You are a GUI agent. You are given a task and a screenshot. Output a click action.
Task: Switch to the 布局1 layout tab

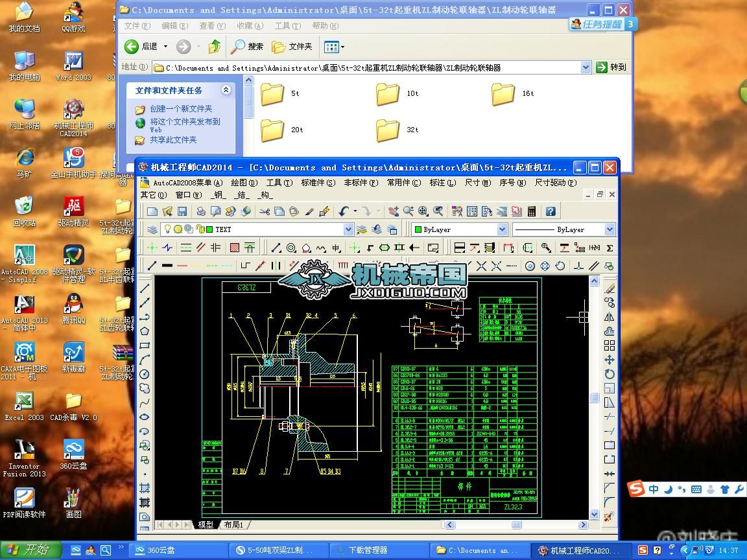[x=233, y=525]
